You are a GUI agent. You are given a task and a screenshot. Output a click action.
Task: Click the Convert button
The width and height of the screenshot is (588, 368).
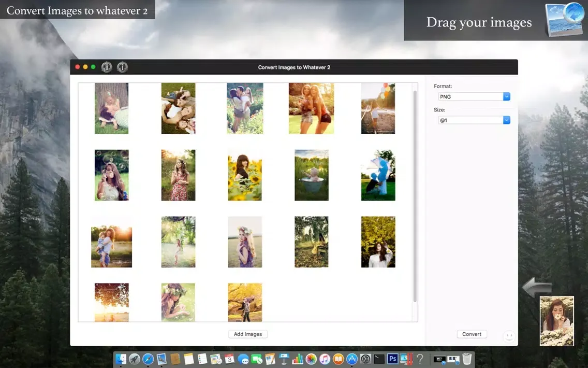tap(472, 334)
